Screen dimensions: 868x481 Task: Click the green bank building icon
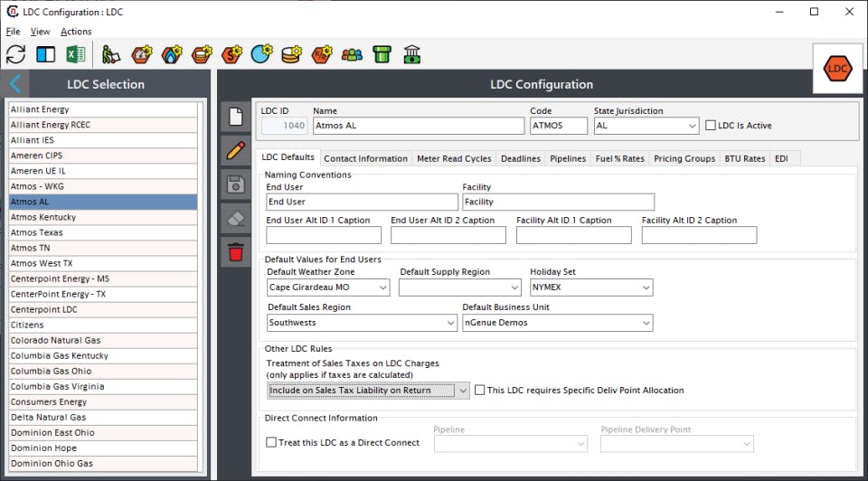[x=412, y=54]
